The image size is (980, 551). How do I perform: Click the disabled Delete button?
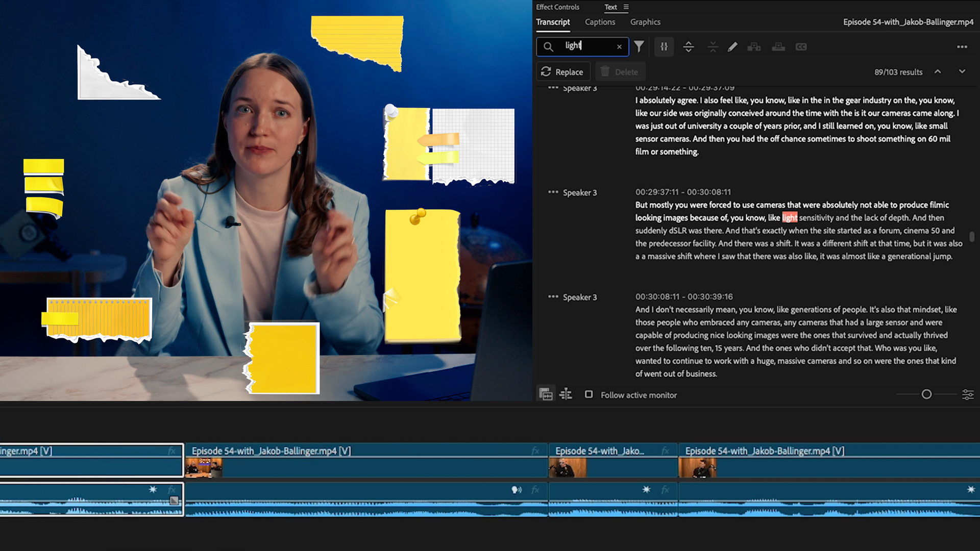point(620,71)
